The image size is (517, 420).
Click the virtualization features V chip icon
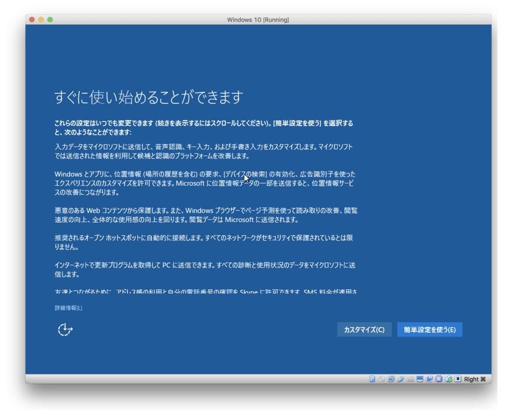click(438, 379)
